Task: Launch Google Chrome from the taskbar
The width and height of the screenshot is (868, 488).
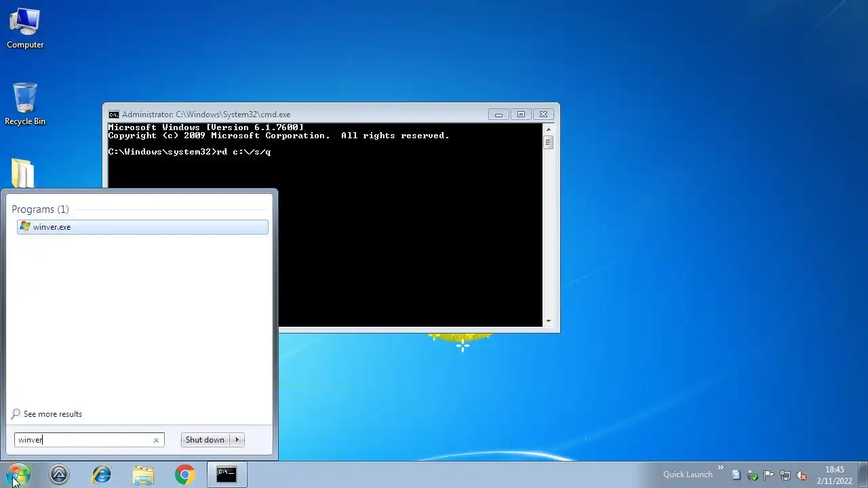Action: click(x=184, y=475)
